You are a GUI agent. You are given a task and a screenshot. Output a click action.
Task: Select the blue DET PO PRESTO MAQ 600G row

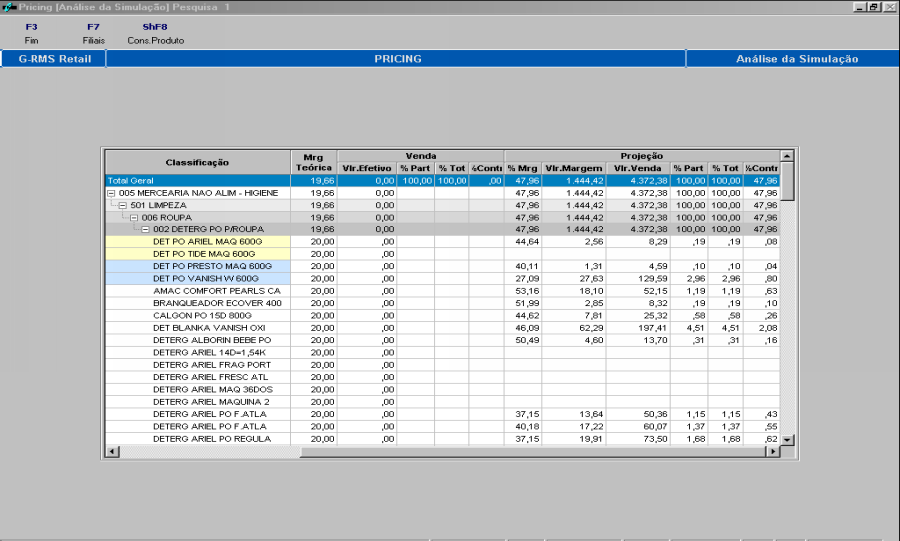pos(212,266)
